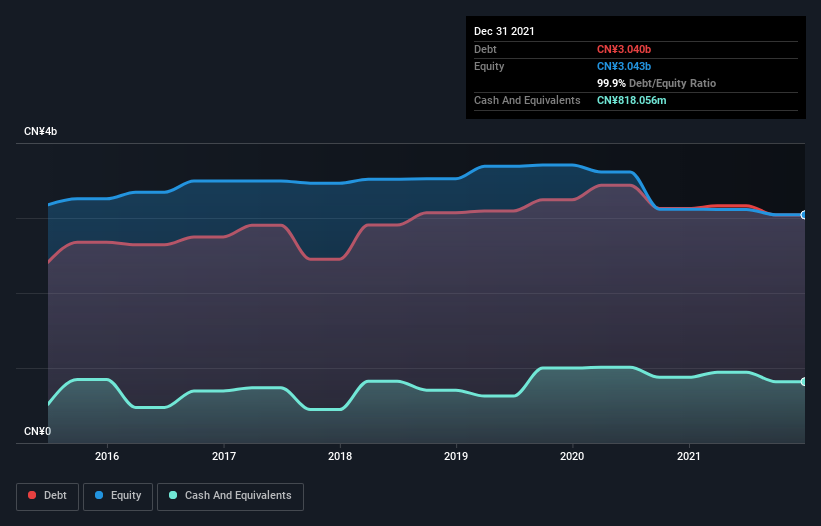
Task: Click the 2019 x-axis label
Action: pos(456,456)
